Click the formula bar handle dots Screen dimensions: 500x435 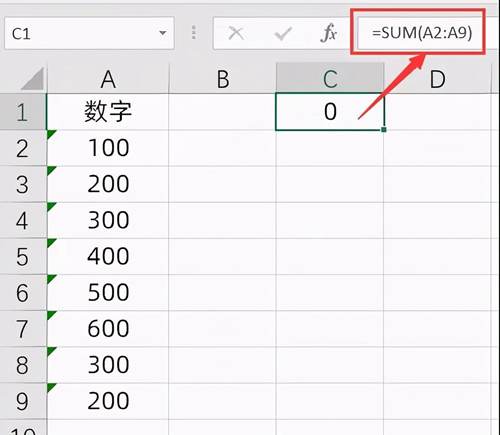coord(194,33)
